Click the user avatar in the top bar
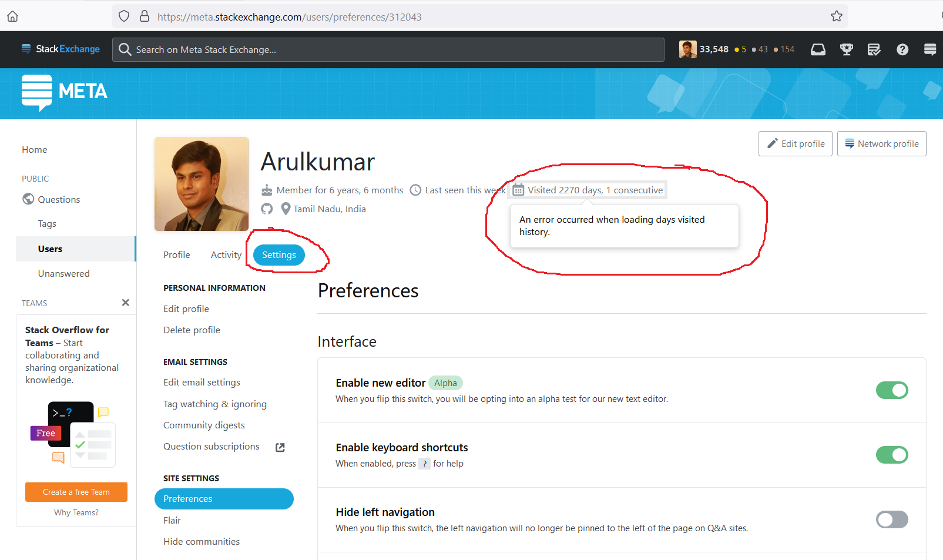The width and height of the screenshot is (943, 560). [687, 49]
